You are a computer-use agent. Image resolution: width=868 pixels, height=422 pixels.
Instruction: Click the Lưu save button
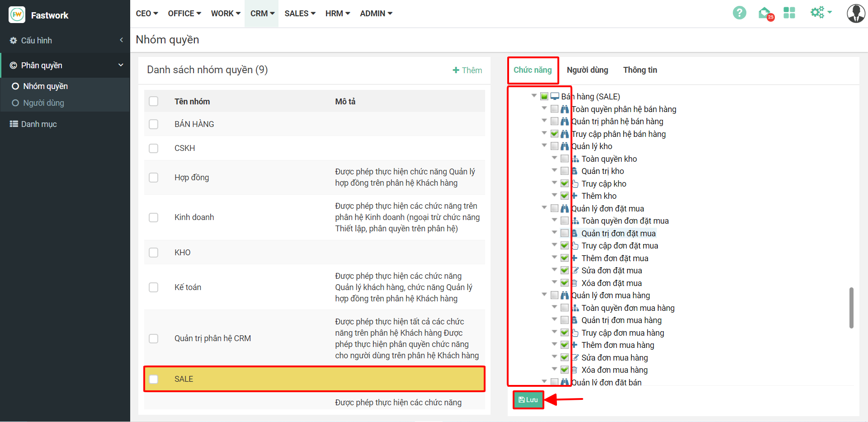pyautogui.click(x=528, y=400)
